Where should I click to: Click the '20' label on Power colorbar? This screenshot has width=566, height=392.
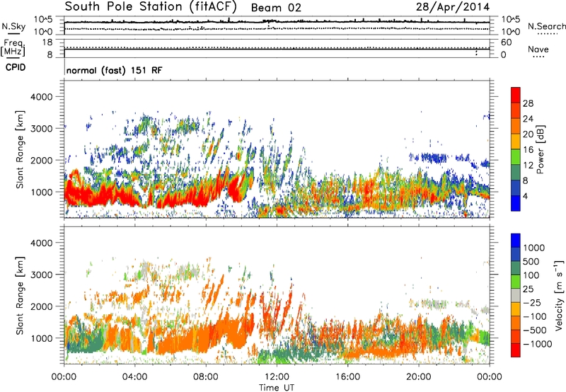tap(528, 134)
